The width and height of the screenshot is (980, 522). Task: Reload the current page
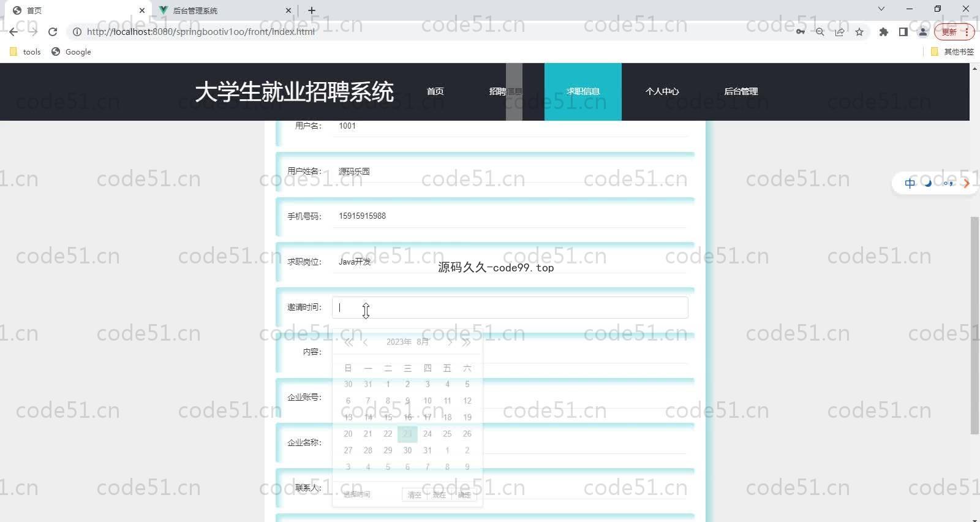coord(53,32)
